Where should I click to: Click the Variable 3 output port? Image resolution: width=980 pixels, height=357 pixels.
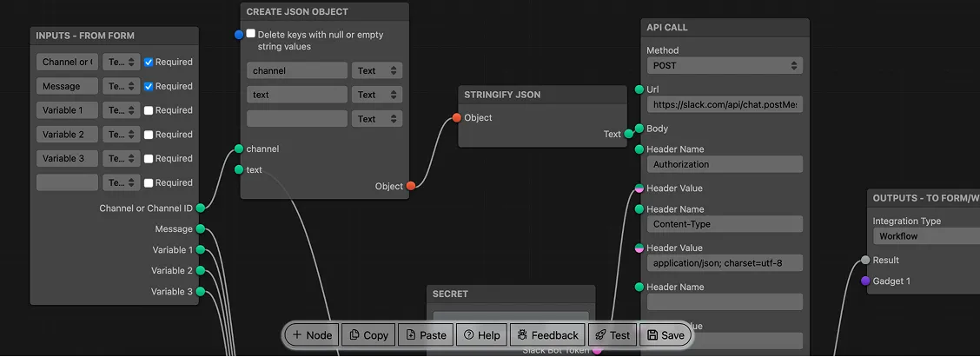(x=201, y=291)
